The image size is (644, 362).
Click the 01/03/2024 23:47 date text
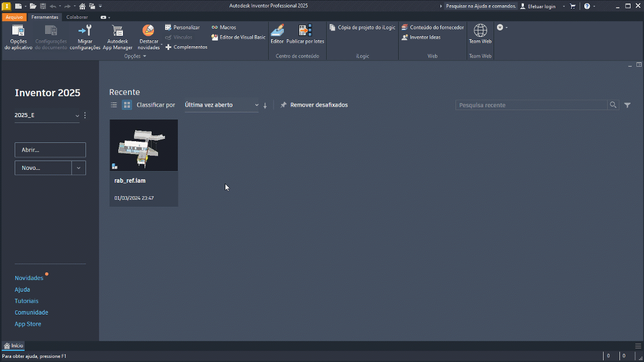[134, 198]
